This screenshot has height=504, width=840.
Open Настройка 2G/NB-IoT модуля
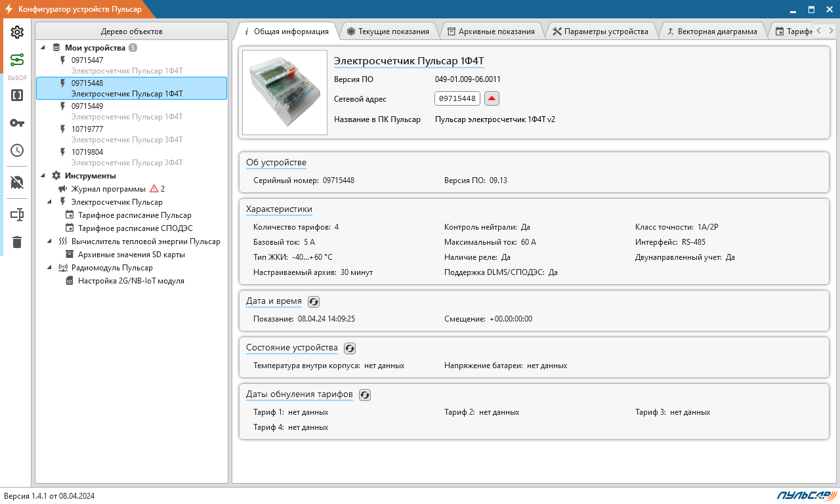click(131, 281)
